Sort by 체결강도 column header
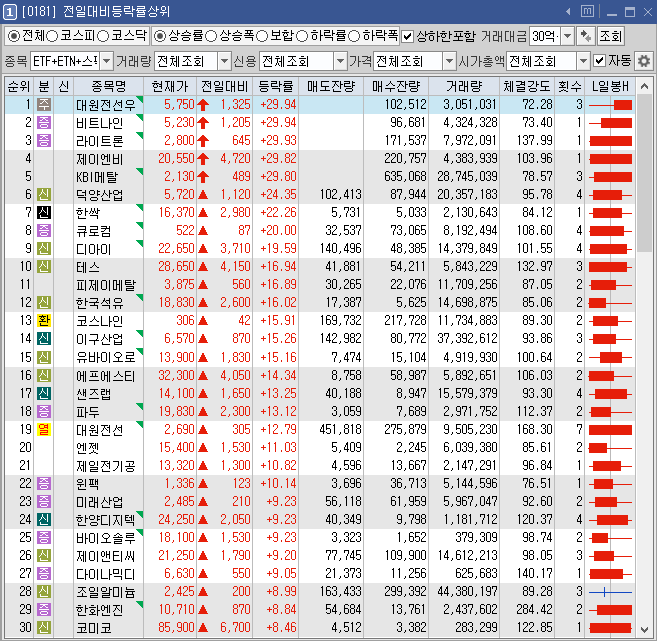Screen dimensions: 657x641 click(527, 86)
